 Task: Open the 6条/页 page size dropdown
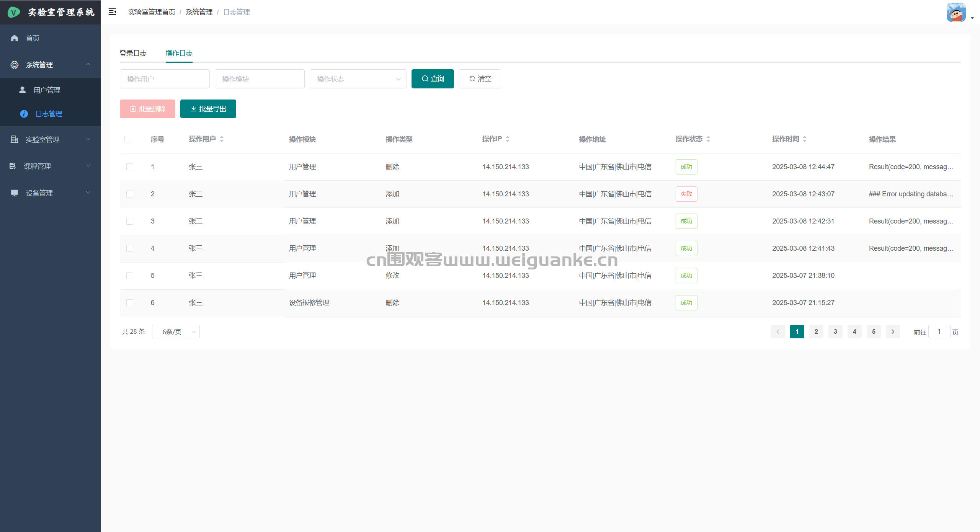point(176,331)
